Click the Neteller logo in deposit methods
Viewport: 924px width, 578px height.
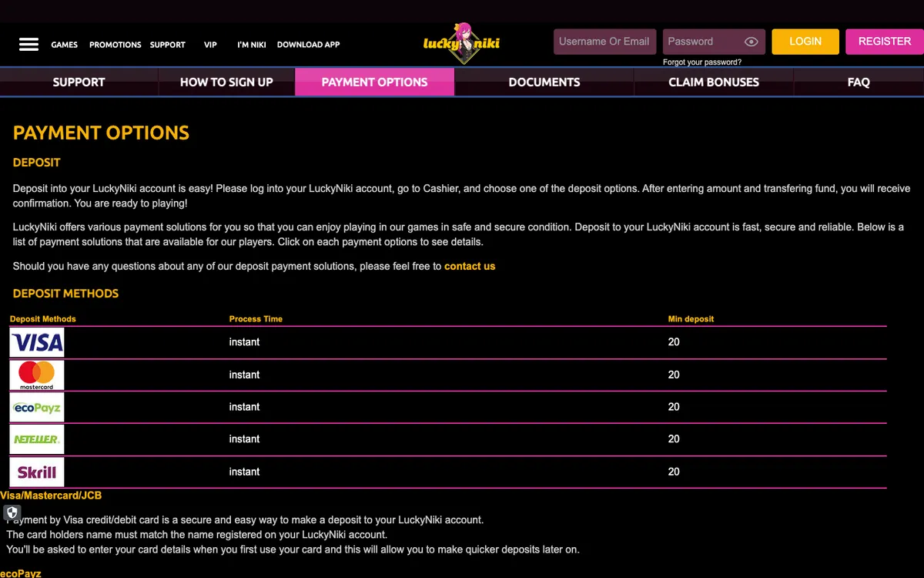click(x=37, y=439)
